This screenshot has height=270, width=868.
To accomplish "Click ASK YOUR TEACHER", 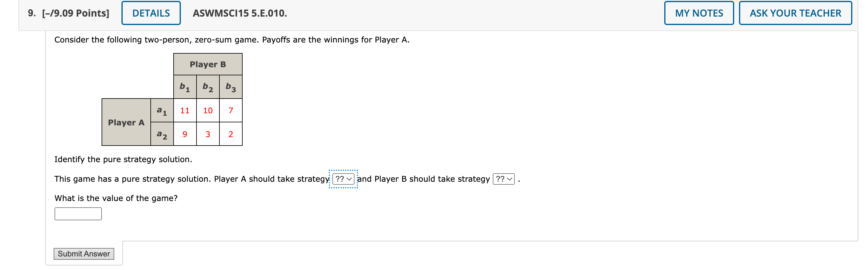I will click(795, 13).
